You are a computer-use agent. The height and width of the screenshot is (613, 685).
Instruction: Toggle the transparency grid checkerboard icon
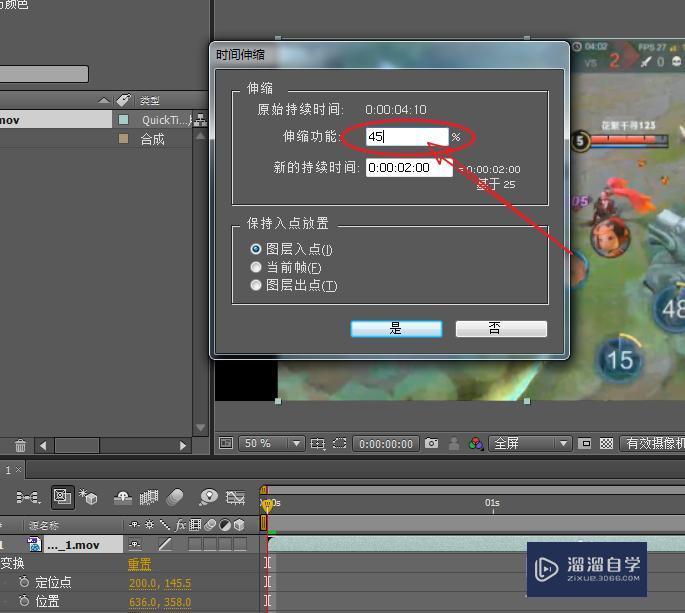[606, 443]
